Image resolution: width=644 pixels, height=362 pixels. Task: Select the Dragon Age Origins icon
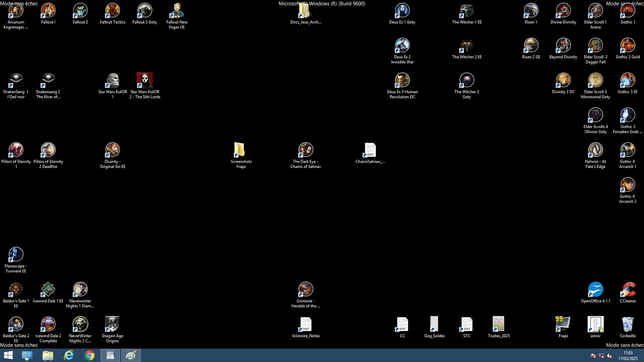tap(113, 324)
